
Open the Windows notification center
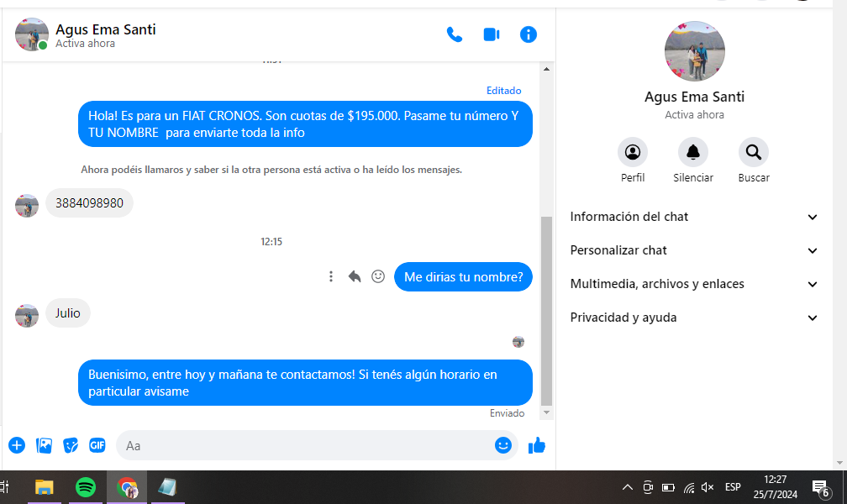pos(821,488)
